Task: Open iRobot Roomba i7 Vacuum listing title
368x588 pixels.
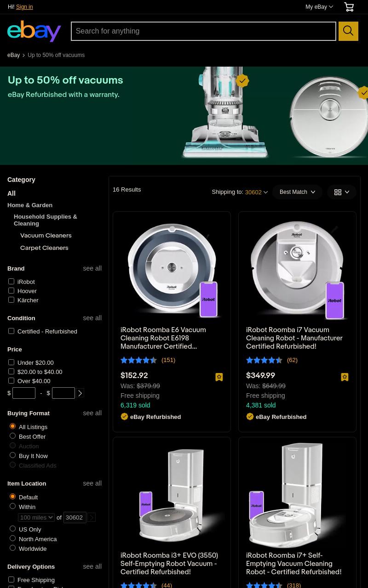Action: click(x=294, y=338)
